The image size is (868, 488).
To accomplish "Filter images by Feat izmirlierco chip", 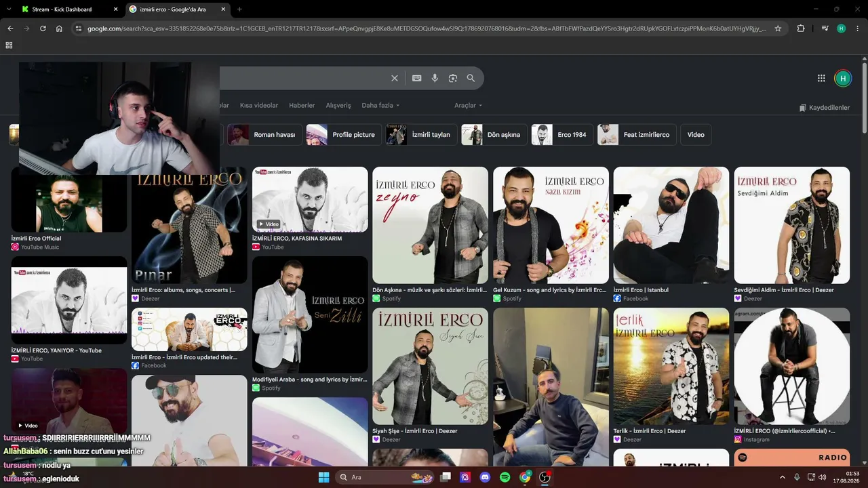I will click(636, 135).
